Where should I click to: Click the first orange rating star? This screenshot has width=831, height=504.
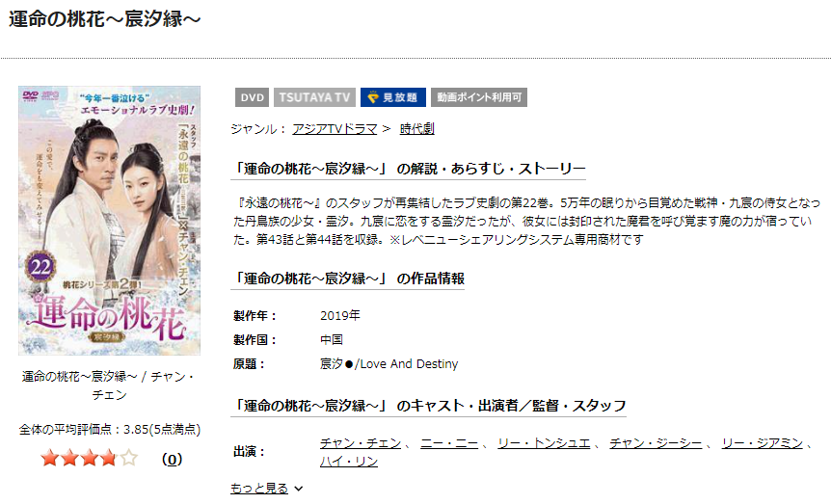tap(49, 458)
